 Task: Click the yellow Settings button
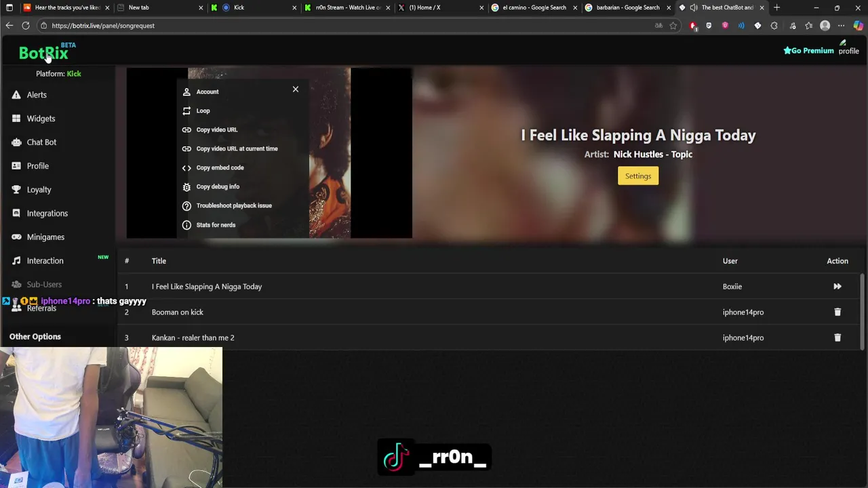[638, 176]
